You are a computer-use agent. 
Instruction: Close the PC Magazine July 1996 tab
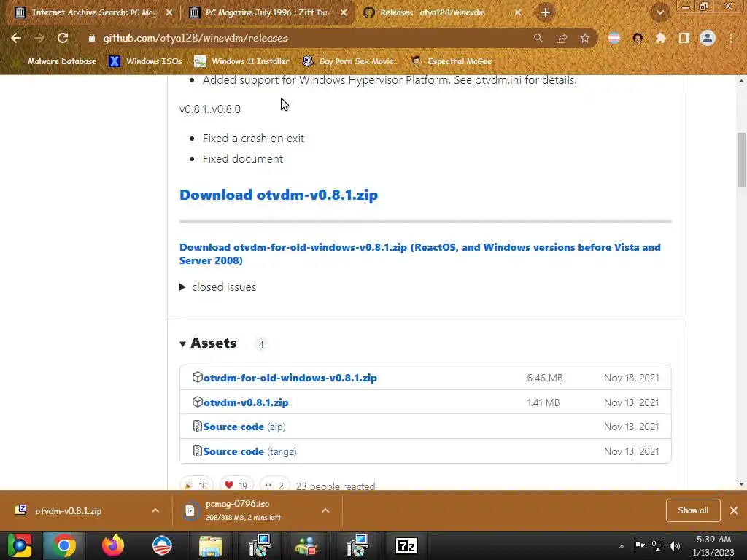pyautogui.click(x=344, y=12)
